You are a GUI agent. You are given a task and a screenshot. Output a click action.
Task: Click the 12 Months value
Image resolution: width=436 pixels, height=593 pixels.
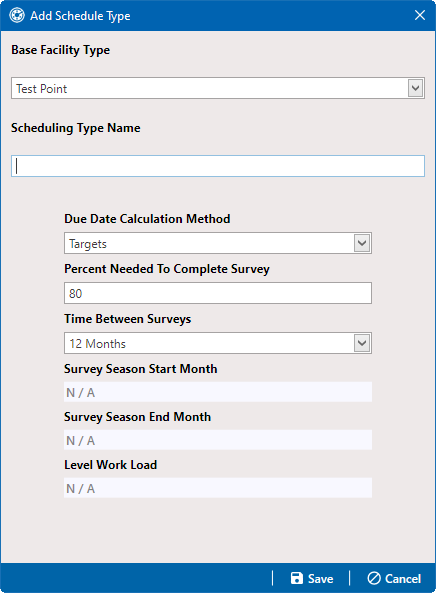click(x=98, y=343)
